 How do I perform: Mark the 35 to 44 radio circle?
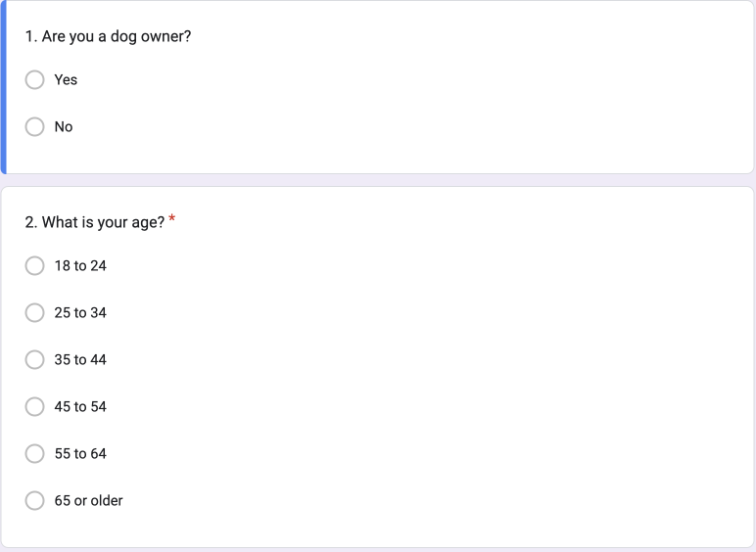pos(35,360)
